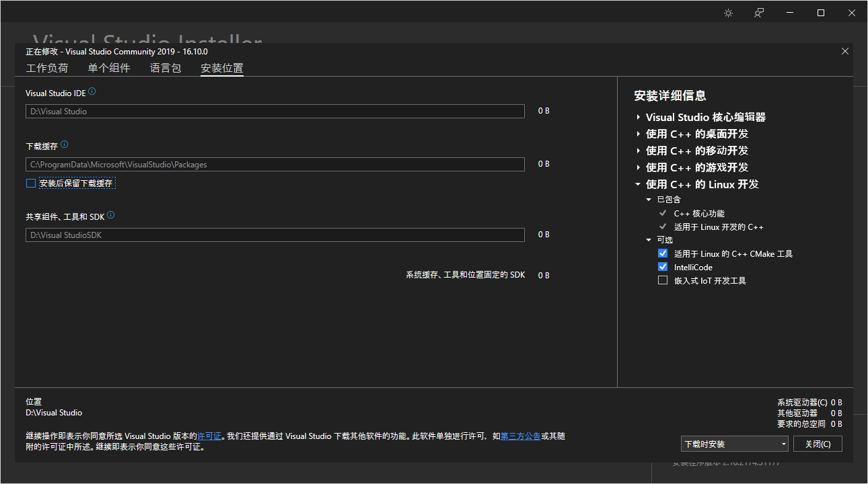This screenshot has height=484, width=868.
Task: Click 其他驱动器 size entry
Action: (x=809, y=413)
